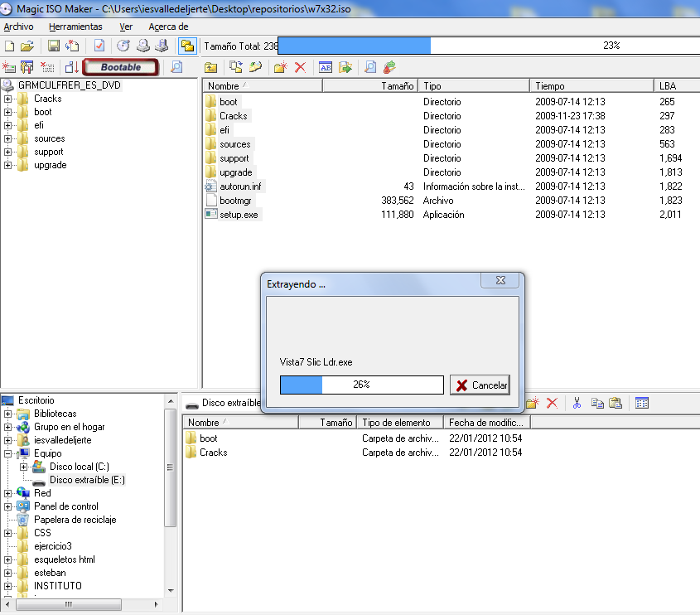
Task: Toggle the highlighted file explorer panel button
Action: (x=187, y=46)
